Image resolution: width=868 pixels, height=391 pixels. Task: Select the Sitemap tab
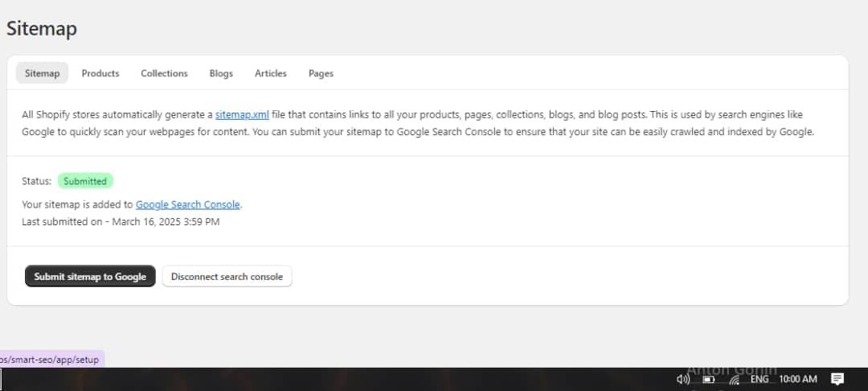tap(42, 73)
